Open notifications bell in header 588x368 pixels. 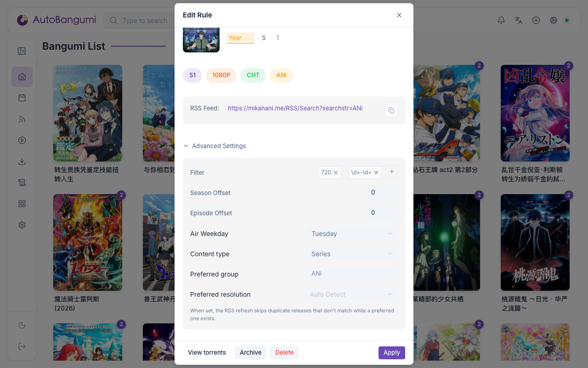501,20
